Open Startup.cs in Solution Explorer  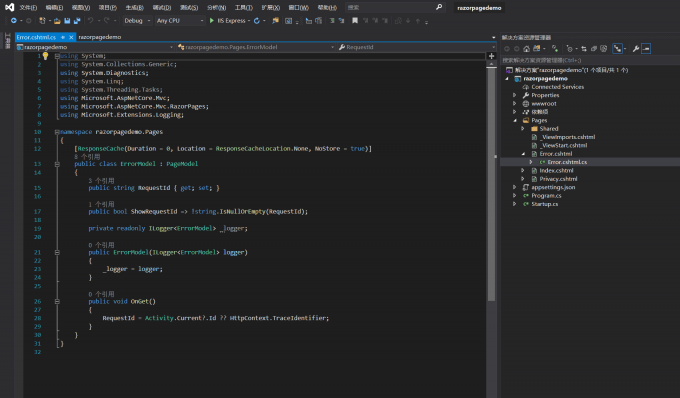(545, 204)
